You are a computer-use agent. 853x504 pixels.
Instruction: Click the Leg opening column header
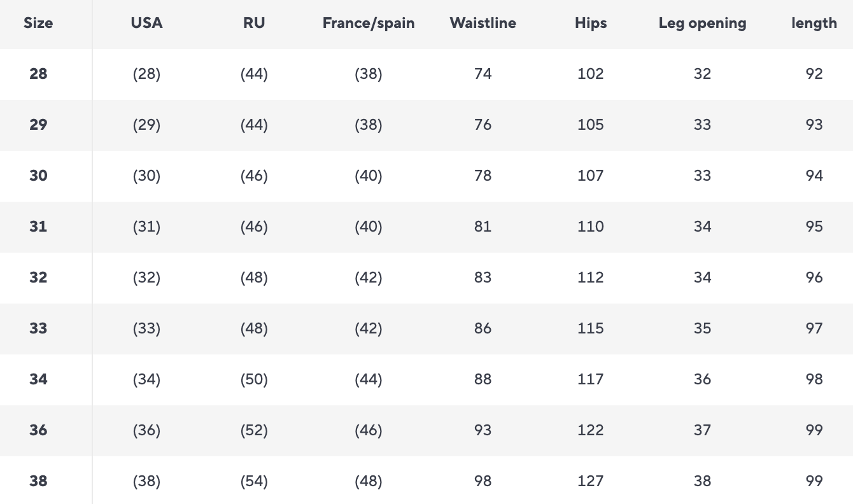pyautogui.click(x=702, y=24)
